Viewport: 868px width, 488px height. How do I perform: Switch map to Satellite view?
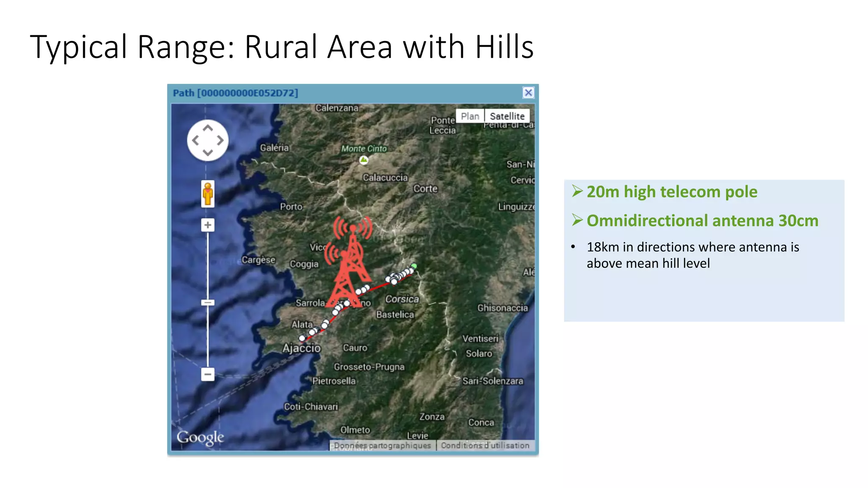(x=507, y=116)
